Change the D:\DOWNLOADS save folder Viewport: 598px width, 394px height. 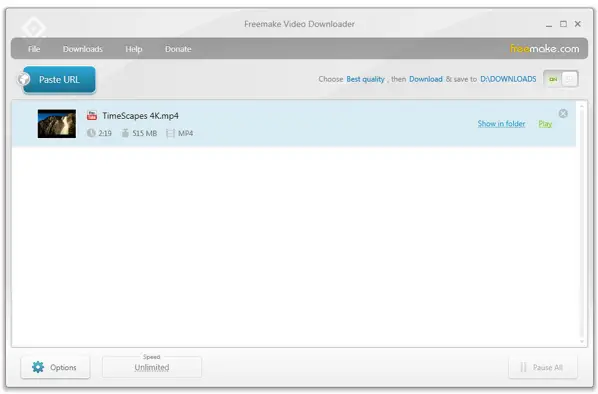pyautogui.click(x=508, y=79)
